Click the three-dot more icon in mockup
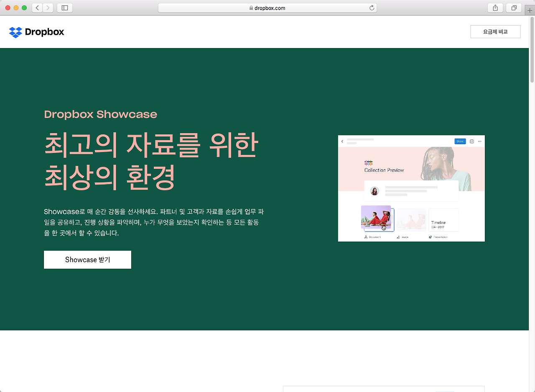The width and height of the screenshot is (535, 392). 479,141
